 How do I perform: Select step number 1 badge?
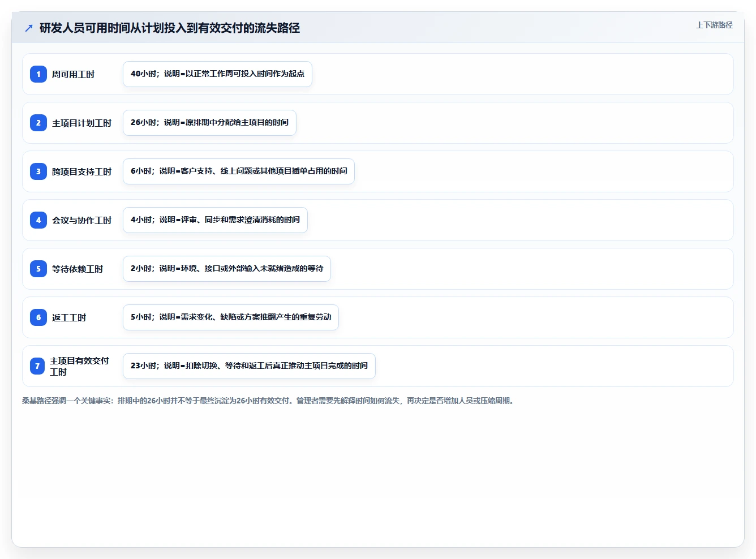click(x=38, y=74)
